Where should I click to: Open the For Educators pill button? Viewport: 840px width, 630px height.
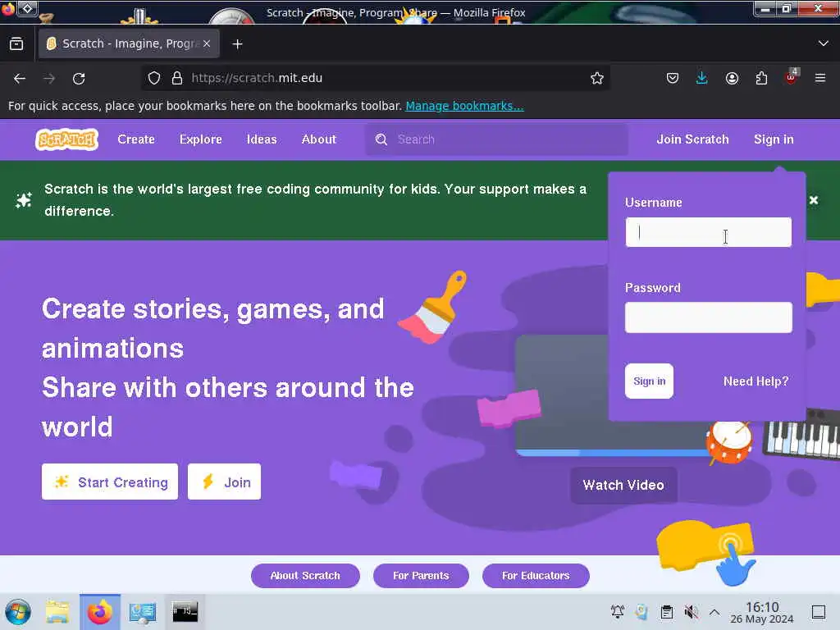(x=536, y=575)
